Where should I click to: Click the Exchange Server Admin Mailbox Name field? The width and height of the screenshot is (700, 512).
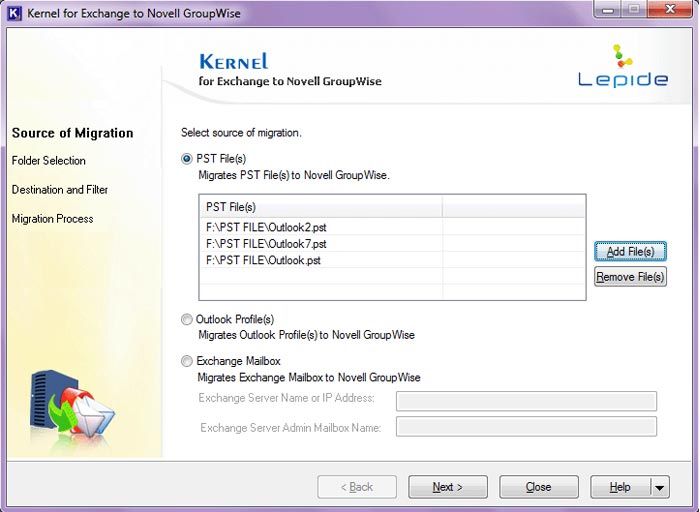tap(526, 426)
